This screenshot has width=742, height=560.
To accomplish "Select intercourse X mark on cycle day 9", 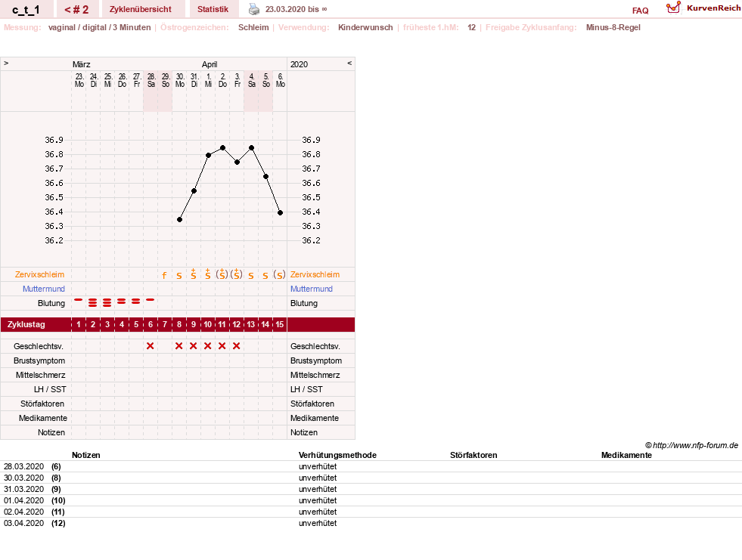I will click(x=193, y=345).
